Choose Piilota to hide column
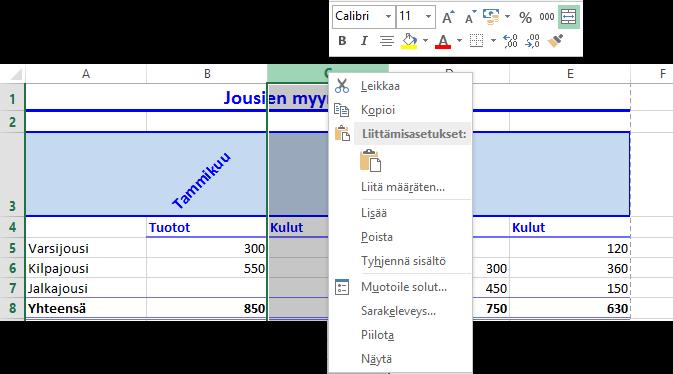 (400, 335)
